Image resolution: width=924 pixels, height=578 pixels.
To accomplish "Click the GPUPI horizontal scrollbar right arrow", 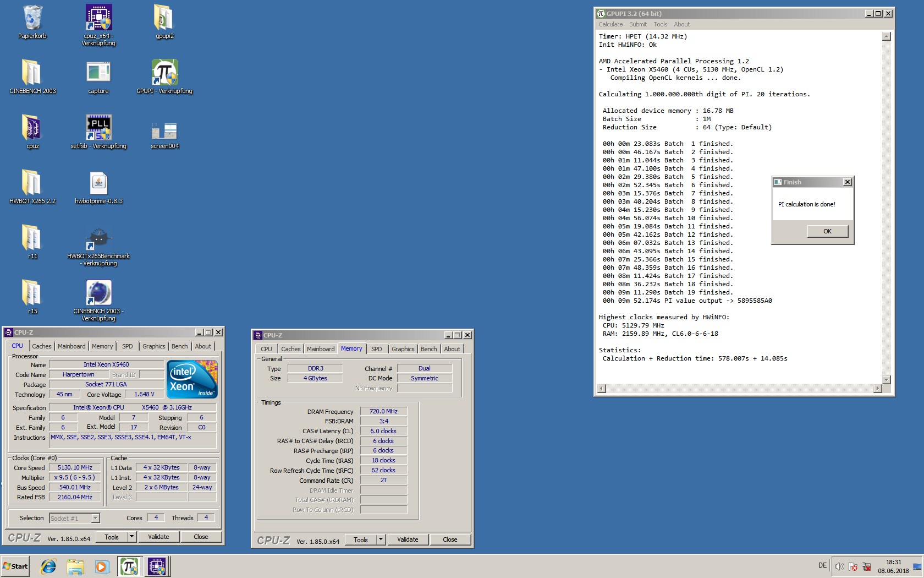I will tap(877, 389).
